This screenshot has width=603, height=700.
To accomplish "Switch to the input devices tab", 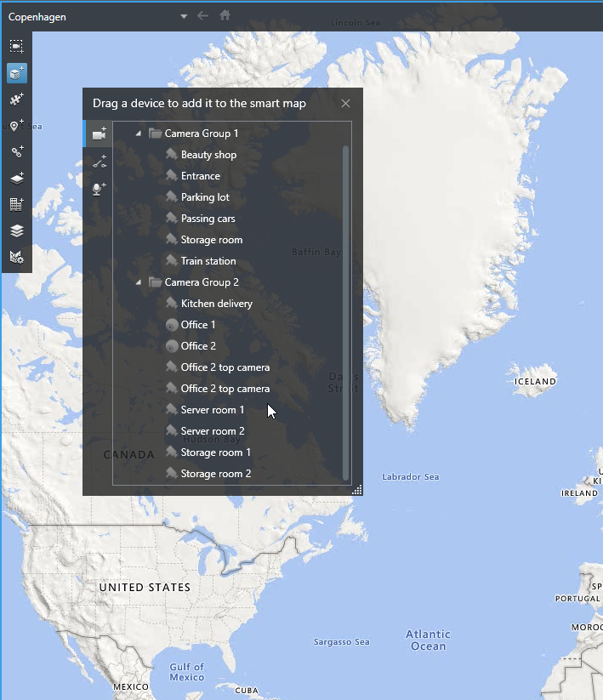I will [99, 161].
